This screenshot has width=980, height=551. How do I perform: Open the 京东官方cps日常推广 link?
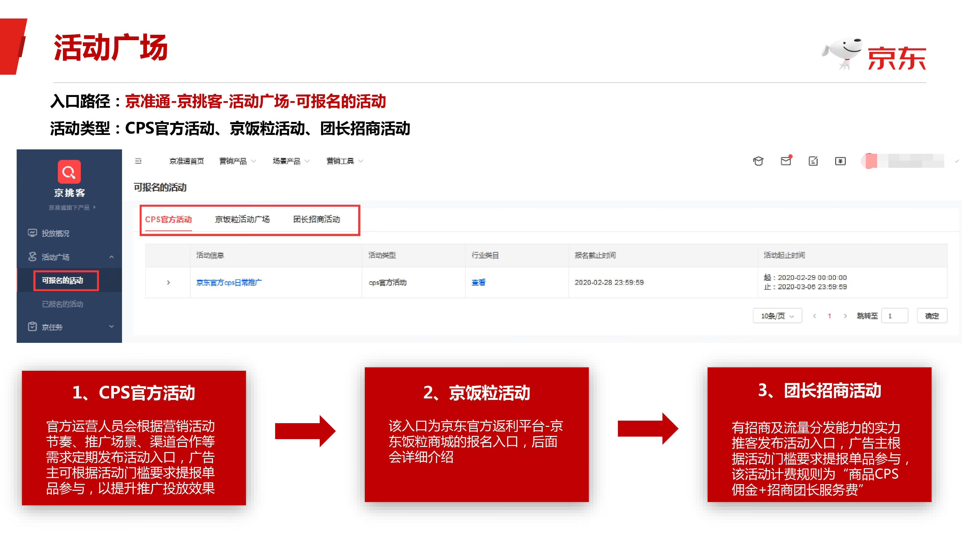click(229, 283)
